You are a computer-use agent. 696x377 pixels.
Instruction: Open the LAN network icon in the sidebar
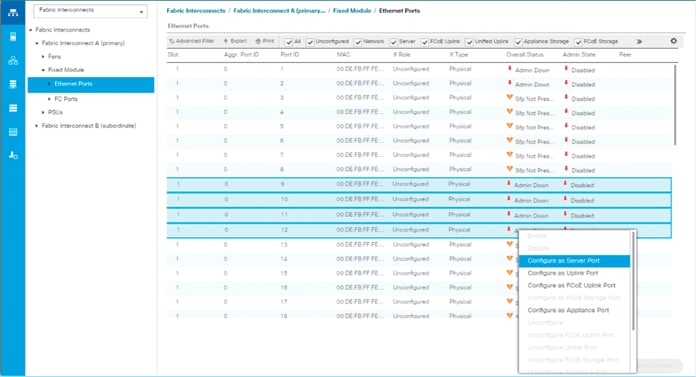point(13,61)
